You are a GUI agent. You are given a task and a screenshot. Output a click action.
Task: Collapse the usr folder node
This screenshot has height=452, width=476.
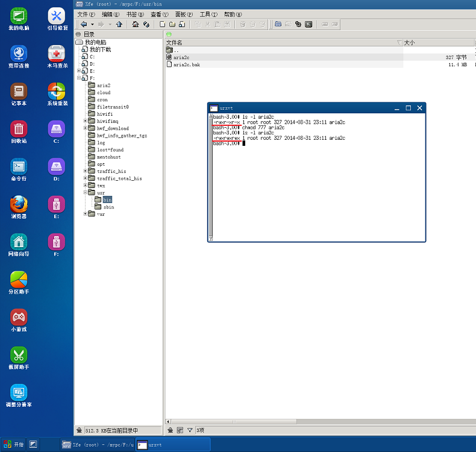[x=85, y=192]
